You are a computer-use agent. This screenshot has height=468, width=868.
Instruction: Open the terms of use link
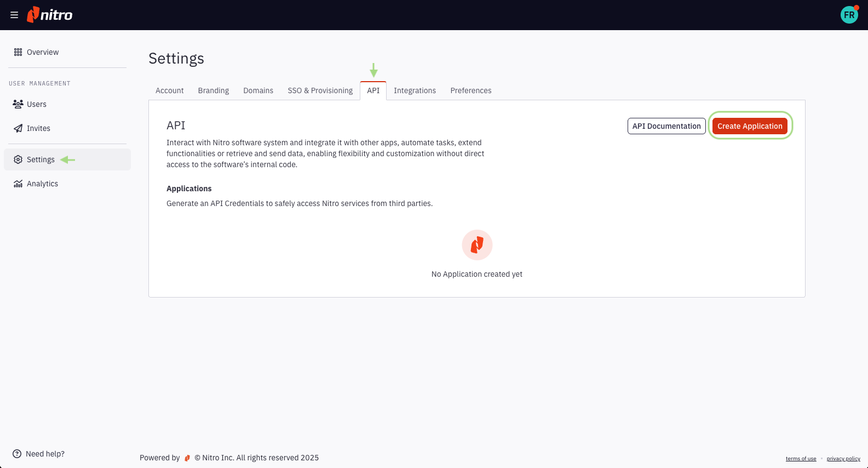tap(801, 459)
